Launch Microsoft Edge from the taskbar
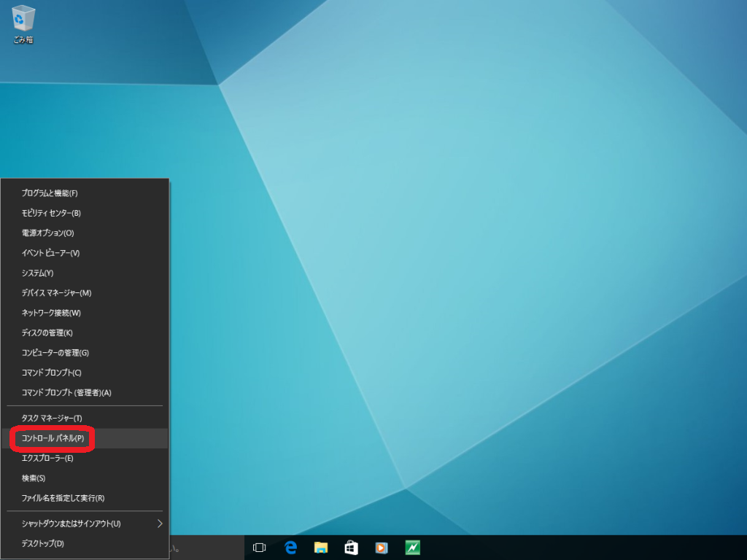Screen dimensions: 747x560 pos(290,548)
